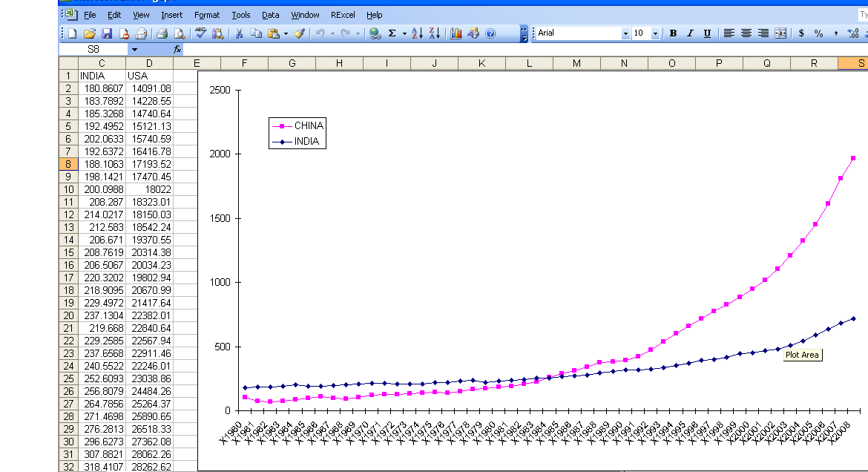Click the Sort Ascending icon
The width and height of the screenshot is (868, 472).
point(417,33)
